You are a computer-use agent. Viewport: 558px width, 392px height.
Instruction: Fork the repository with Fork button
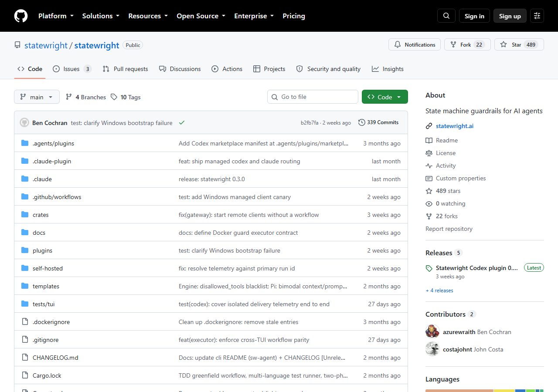tap(467, 44)
